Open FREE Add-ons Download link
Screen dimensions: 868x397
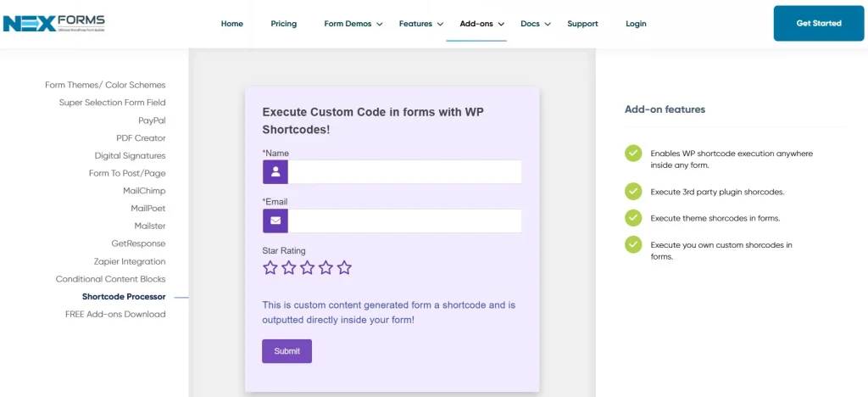click(115, 314)
